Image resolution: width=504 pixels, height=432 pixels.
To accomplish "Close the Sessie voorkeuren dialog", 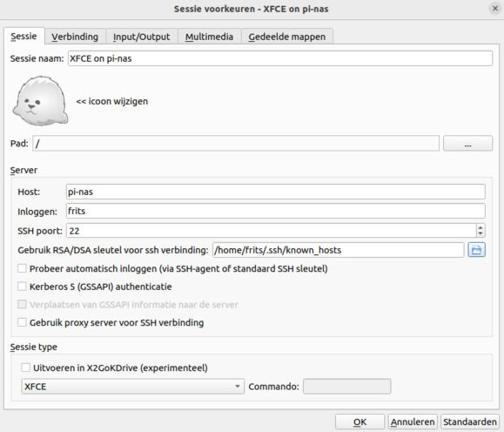I will [x=495, y=9].
